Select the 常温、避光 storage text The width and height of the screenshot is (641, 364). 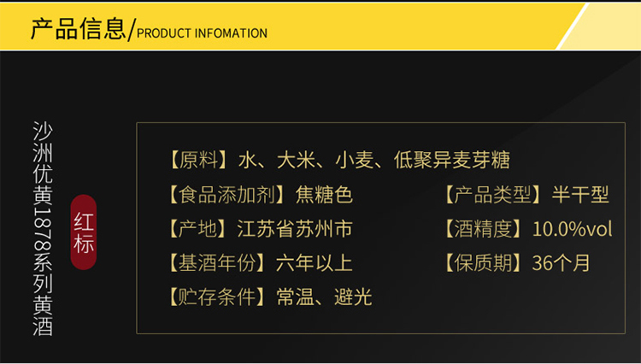coord(323,296)
